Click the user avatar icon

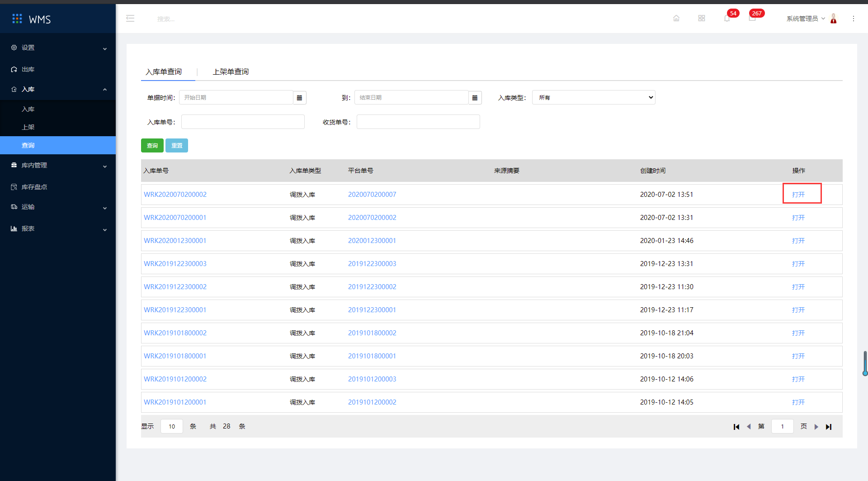point(834,19)
